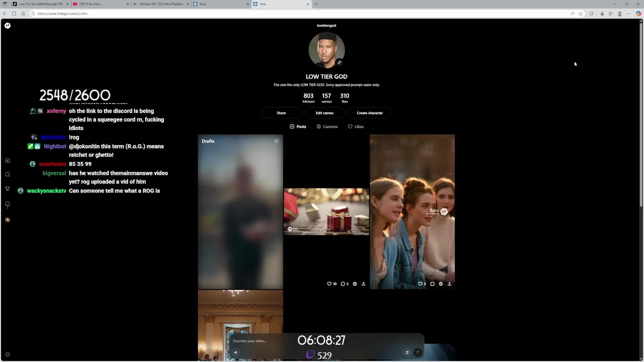
Task: Like the gift box post with 10 likes
Action: tap(330, 284)
